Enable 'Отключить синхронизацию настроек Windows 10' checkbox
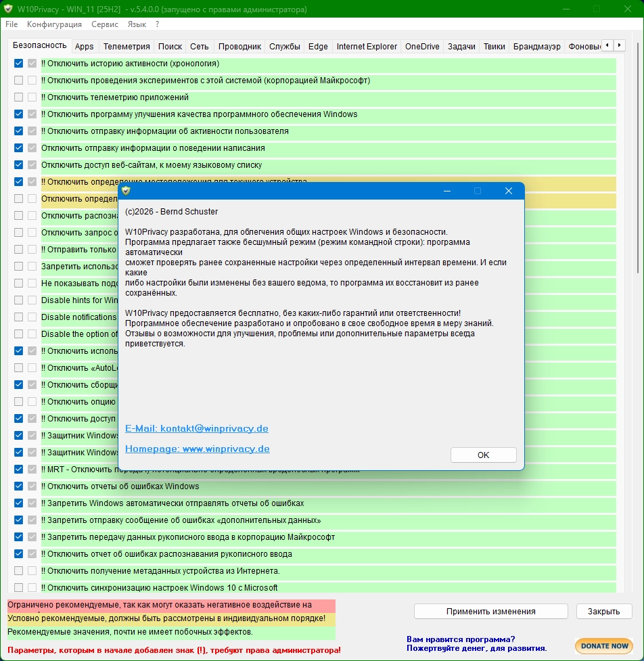Image resolution: width=644 pixels, height=661 pixels. (18, 588)
